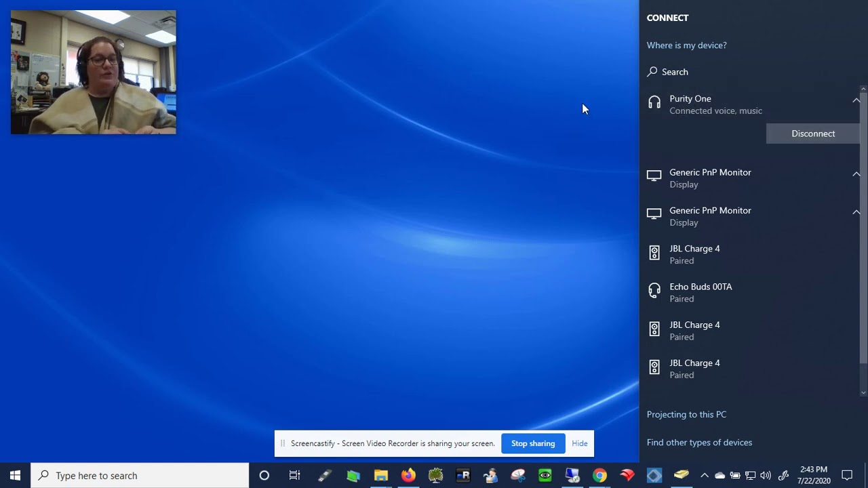
Task: Click the 'Type here to search' box
Action: (140, 475)
